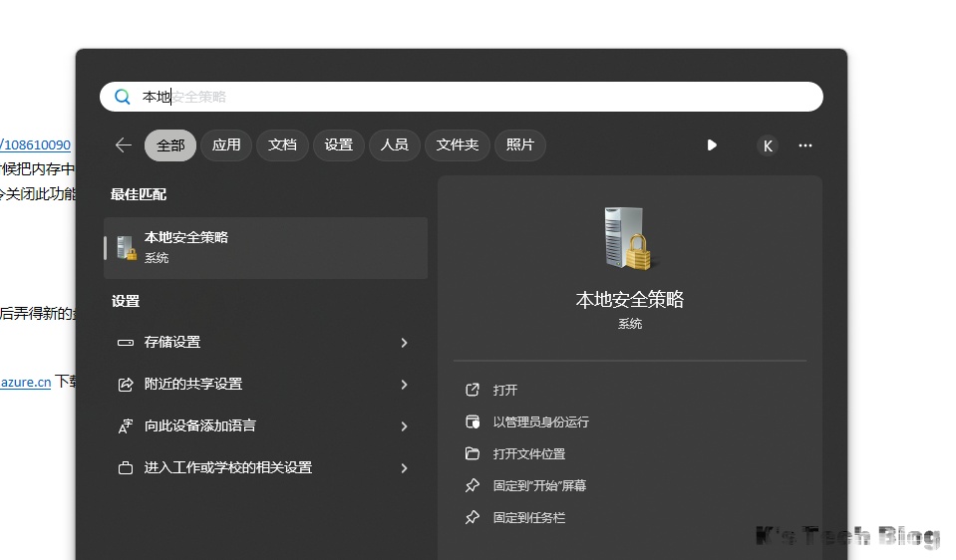This screenshot has width=956, height=560.
Task: Click the large 本地安全策略 preview icon
Action: 629,238
